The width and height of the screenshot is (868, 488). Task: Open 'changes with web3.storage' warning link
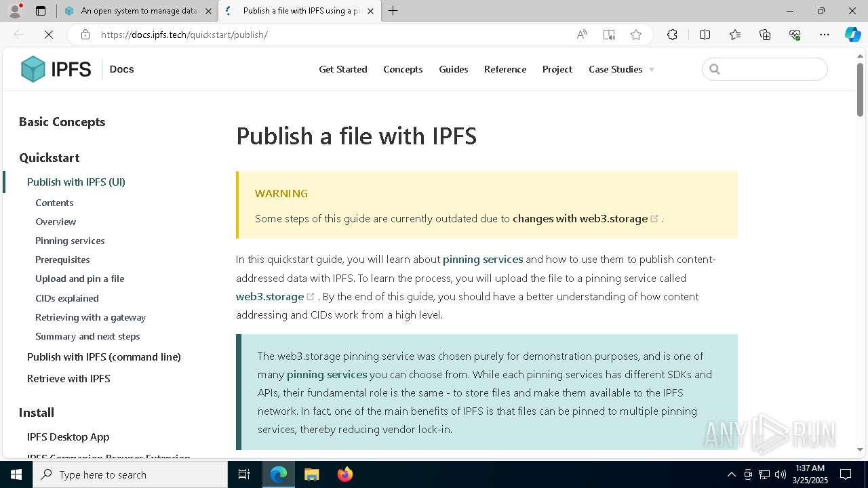[x=585, y=218]
